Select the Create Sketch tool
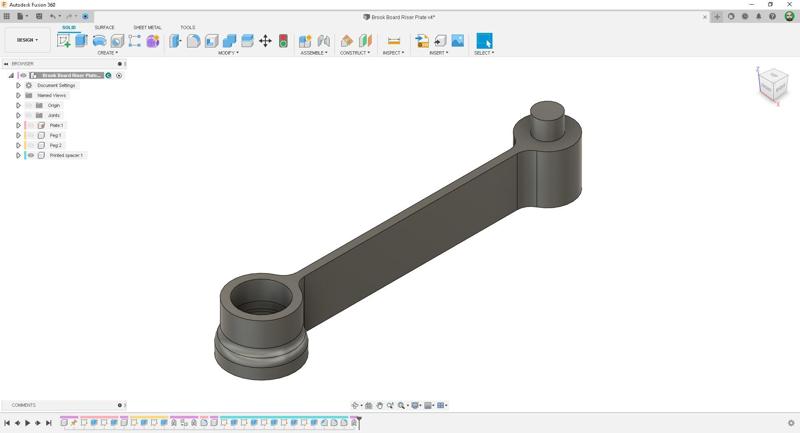 coord(64,41)
